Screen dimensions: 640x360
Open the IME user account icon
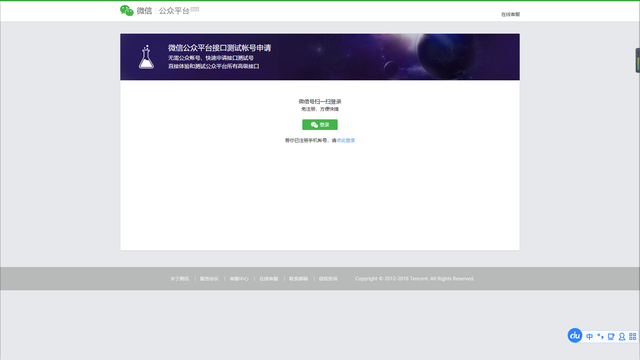point(622,336)
